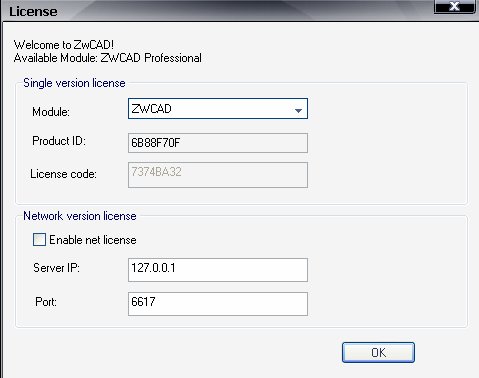Open the Module dropdown showing ZWCAD
The height and width of the screenshot is (378, 479).
coord(218,109)
